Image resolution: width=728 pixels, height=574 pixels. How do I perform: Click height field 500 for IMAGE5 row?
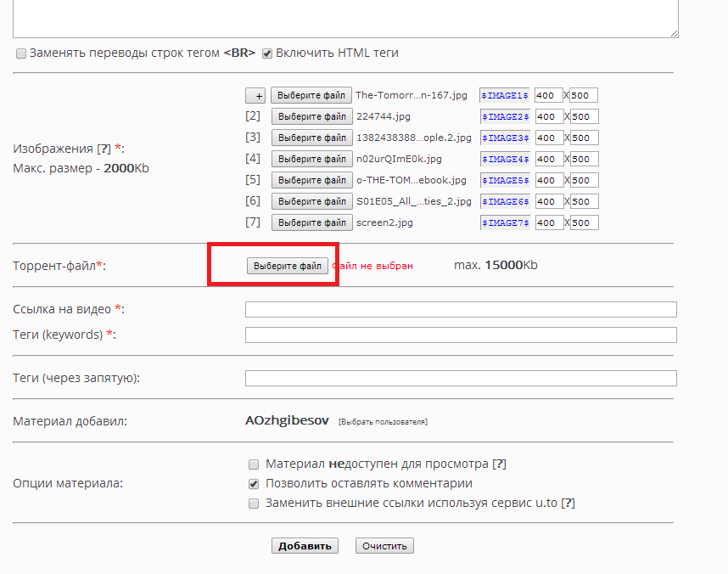point(585,180)
